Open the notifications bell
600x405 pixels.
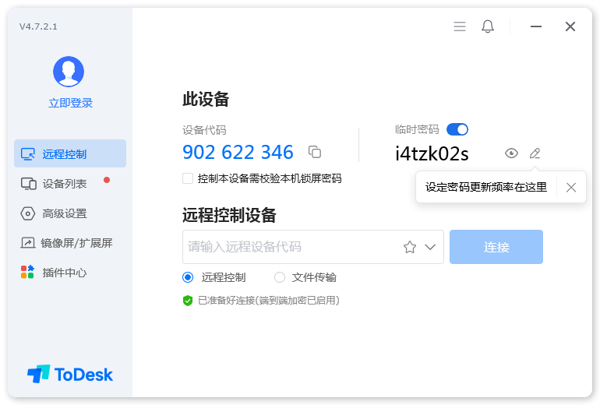pos(488,27)
